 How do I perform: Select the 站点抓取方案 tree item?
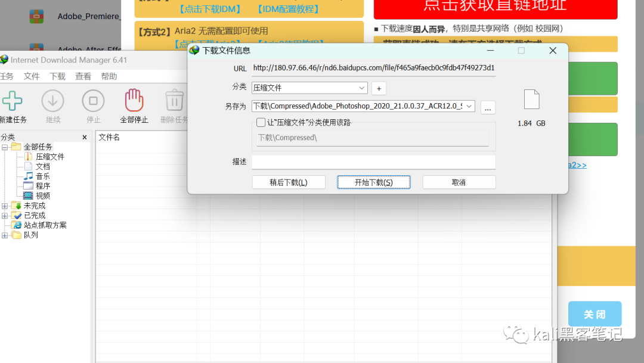click(x=45, y=225)
